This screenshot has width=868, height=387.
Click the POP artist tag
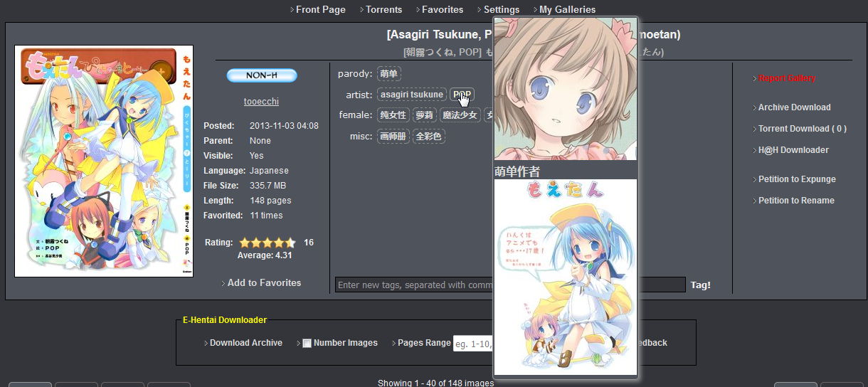(462, 95)
